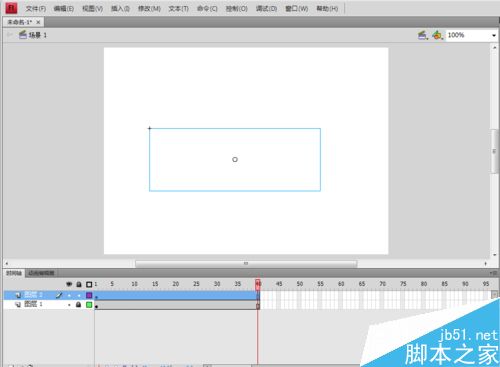Viewport: 500px width, 367px height.
Task: Click the pencil editing icon on 图层 2
Action: click(x=59, y=295)
